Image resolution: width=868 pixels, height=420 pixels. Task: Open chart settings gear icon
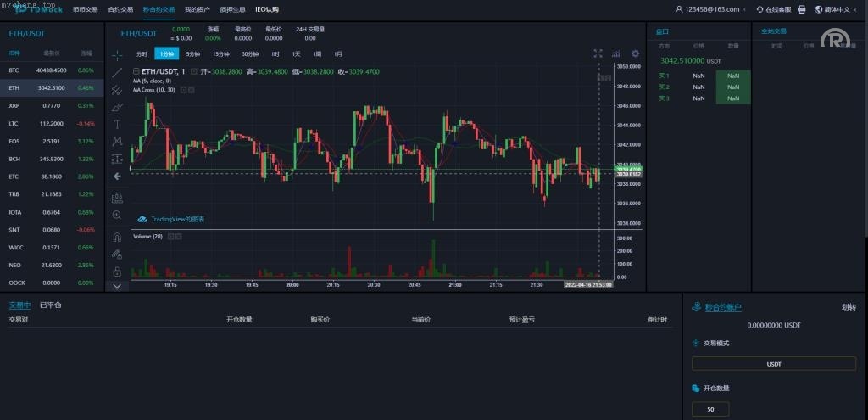[635, 53]
